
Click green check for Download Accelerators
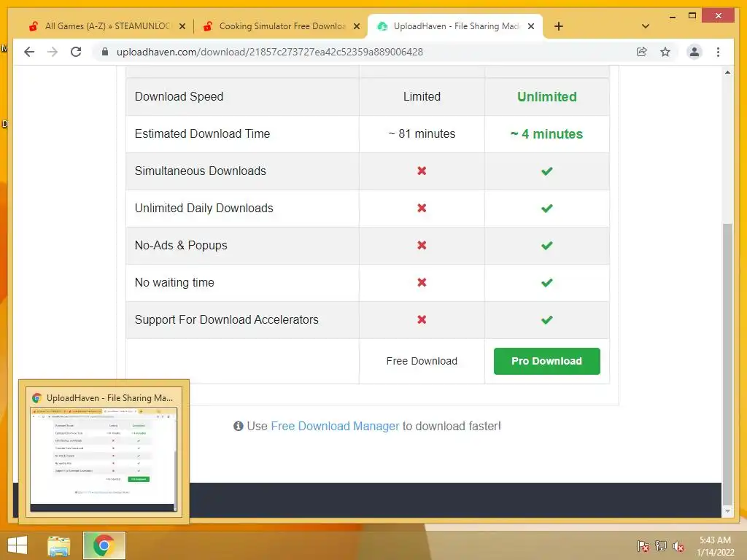click(x=547, y=319)
